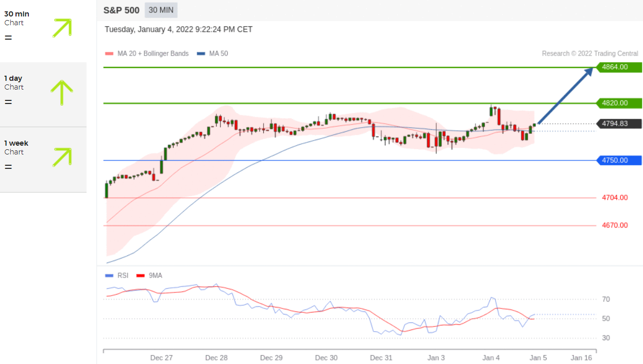The image size is (643, 364).
Task: Click the S&P 500 chart title
Action: pyautogui.click(x=121, y=10)
